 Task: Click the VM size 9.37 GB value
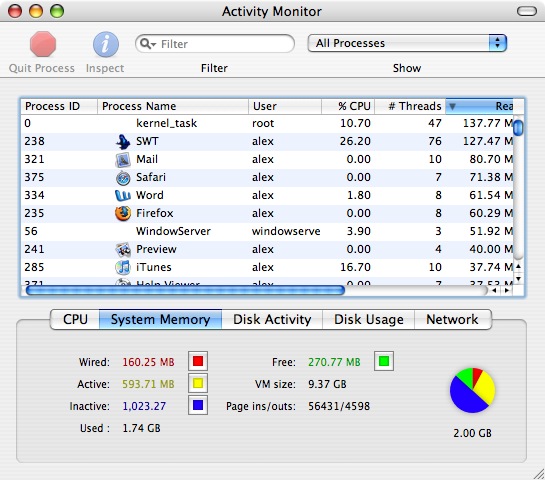pyautogui.click(x=327, y=384)
